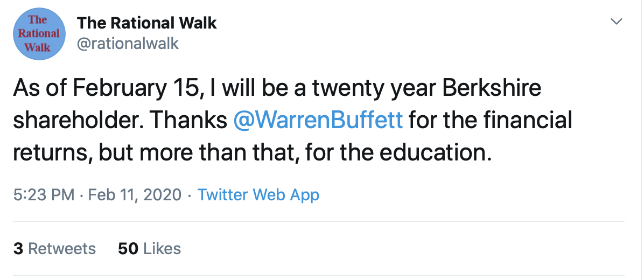
Task: Click the last line of the tweet text
Action: pos(253,152)
